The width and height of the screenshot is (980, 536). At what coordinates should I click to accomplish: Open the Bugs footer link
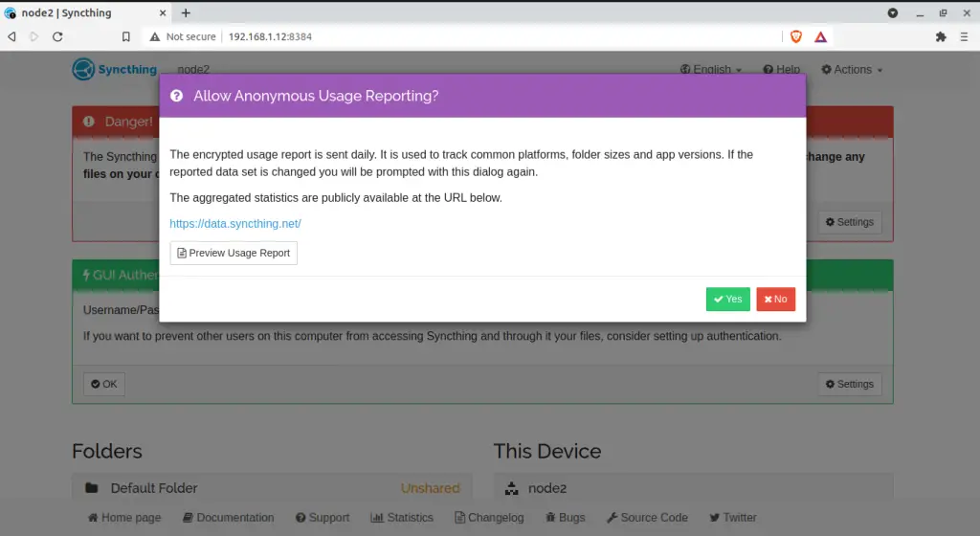click(x=565, y=517)
